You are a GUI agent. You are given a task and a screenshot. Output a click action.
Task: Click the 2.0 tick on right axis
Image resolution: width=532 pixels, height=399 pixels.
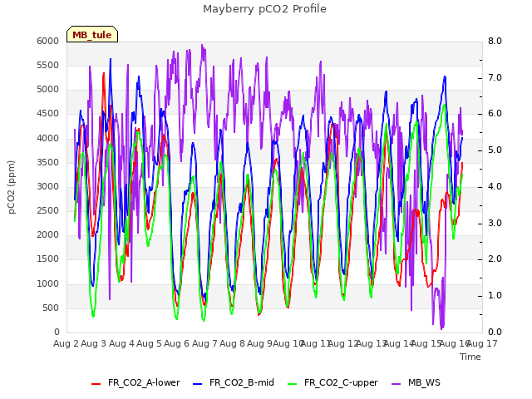(x=495, y=259)
